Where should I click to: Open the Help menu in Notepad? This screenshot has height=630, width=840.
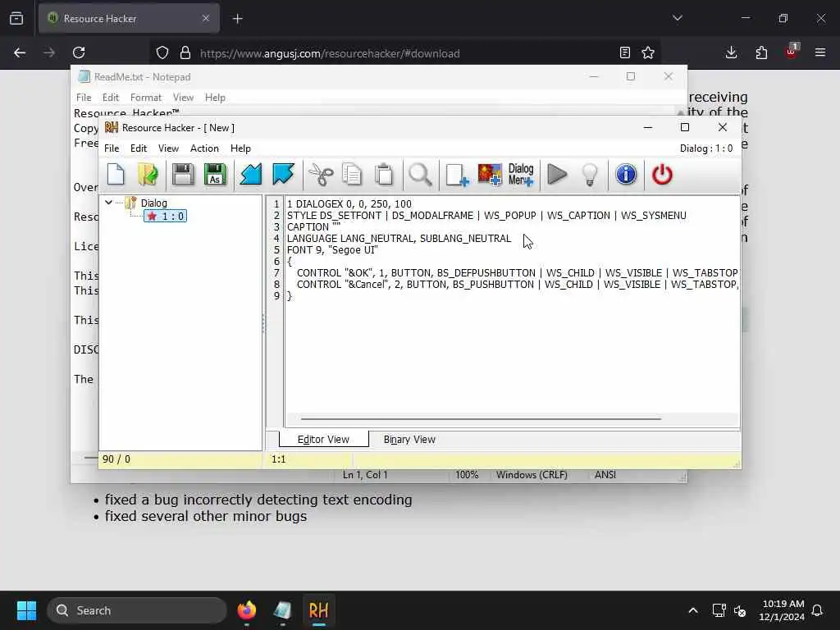pyautogui.click(x=215, y=98)
